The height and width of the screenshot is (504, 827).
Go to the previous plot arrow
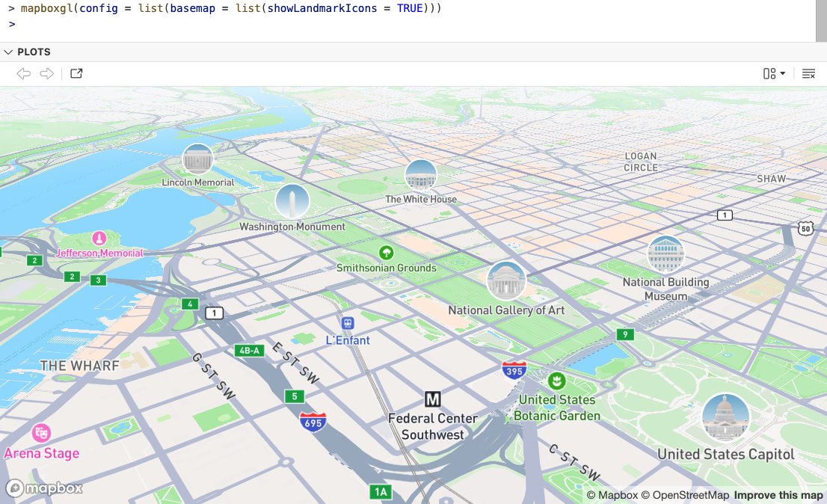coord(24,73)
